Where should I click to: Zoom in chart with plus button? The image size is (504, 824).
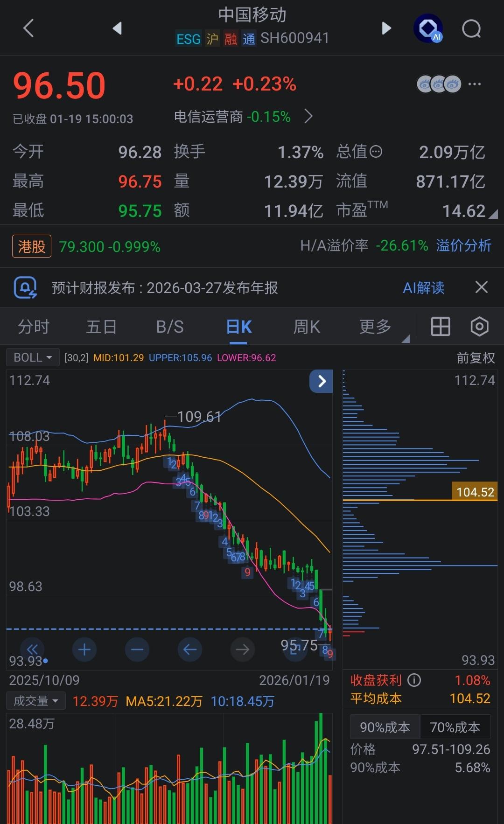tap(84, 649)
